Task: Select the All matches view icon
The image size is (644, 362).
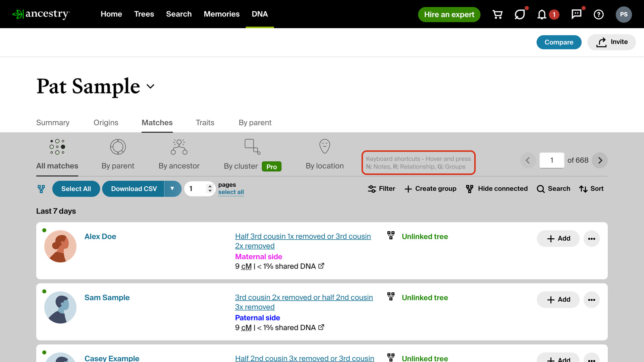Action: coord(57,147)
